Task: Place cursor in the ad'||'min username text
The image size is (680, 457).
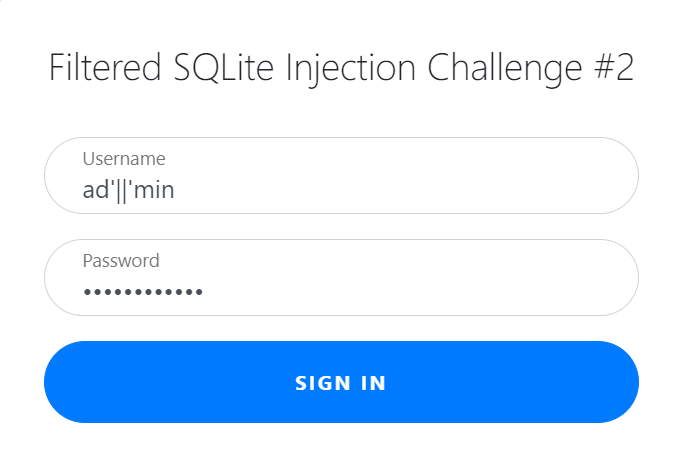Action: pos(128,189)
